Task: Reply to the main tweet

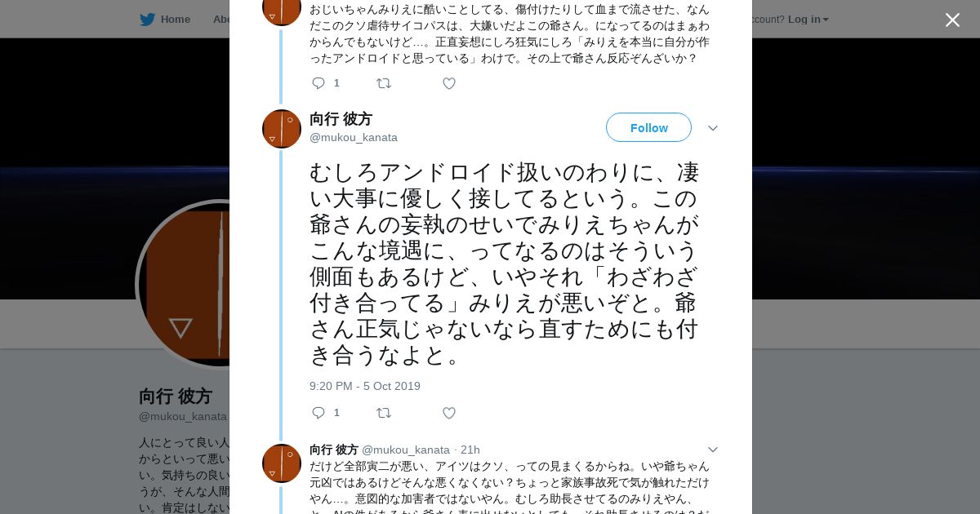Action: 318,413
